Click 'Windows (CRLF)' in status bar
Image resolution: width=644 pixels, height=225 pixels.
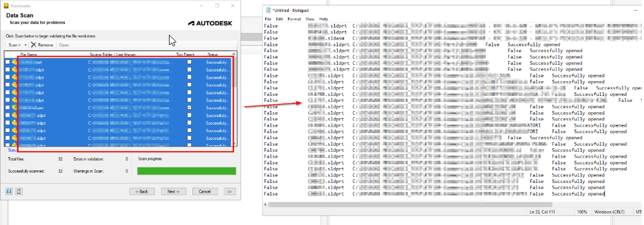(610, 212)
